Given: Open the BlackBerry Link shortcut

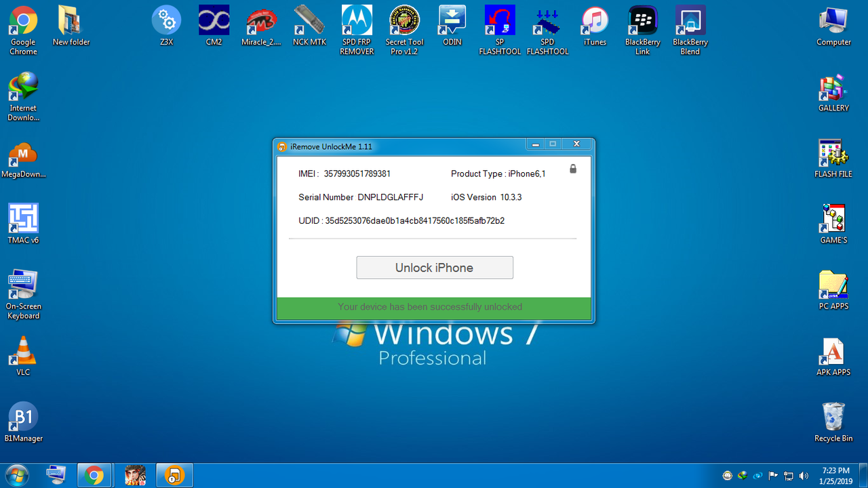Looking at the screenshot, I should click(642, 30).
